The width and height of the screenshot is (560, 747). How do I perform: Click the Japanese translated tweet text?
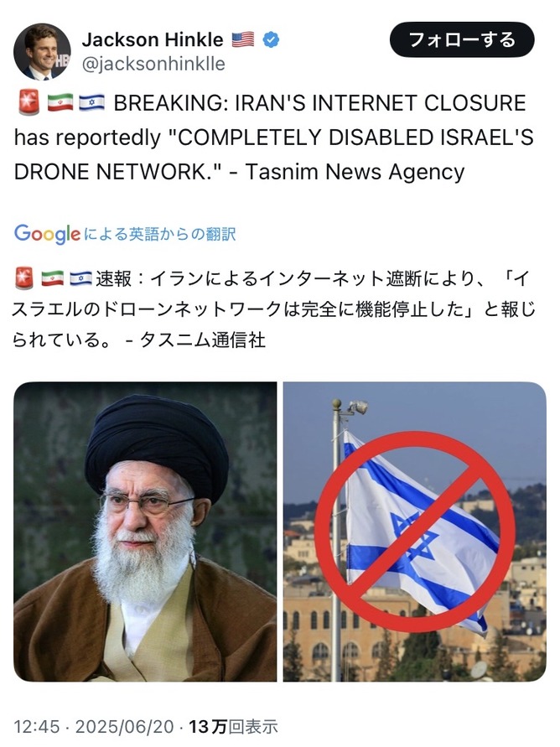[274, 309]
